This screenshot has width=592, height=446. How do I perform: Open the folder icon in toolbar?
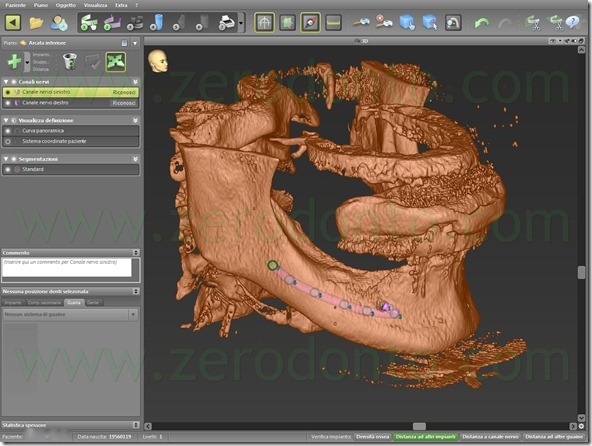pos(36,23)
